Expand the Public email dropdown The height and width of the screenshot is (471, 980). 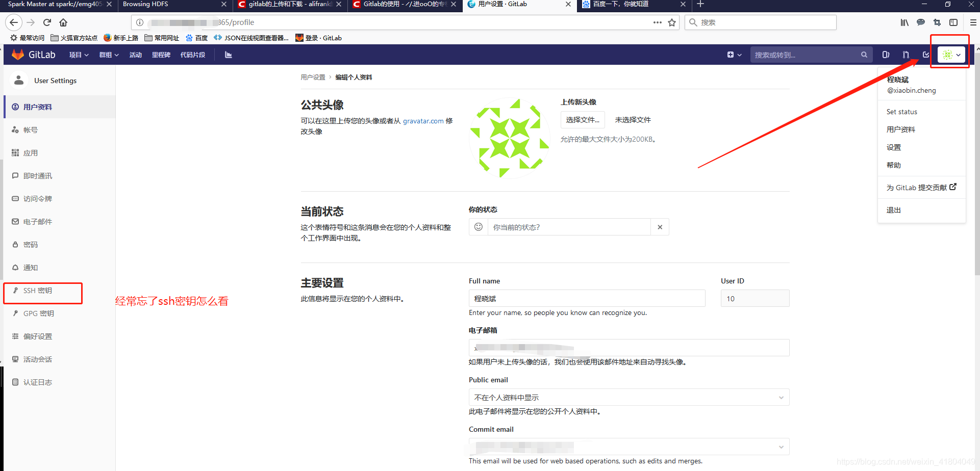pos(629,397)
